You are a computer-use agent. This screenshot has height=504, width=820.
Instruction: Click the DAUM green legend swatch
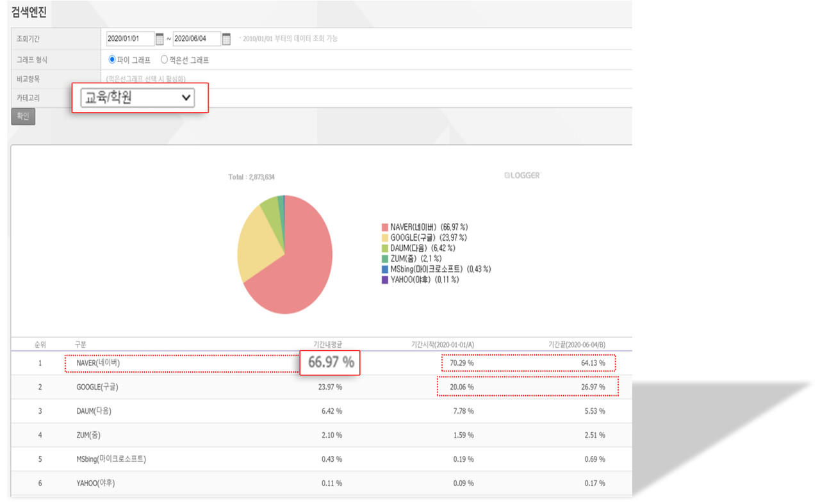[384, 248]
